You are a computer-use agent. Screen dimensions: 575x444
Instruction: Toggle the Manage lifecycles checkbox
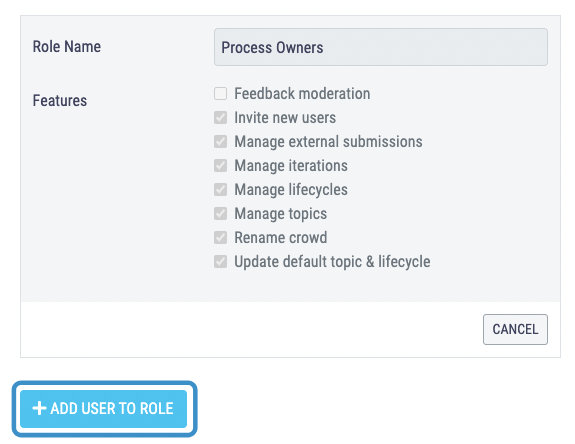[220, 190]
